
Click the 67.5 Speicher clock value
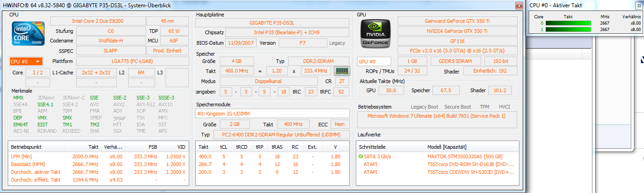coord(446,90)
